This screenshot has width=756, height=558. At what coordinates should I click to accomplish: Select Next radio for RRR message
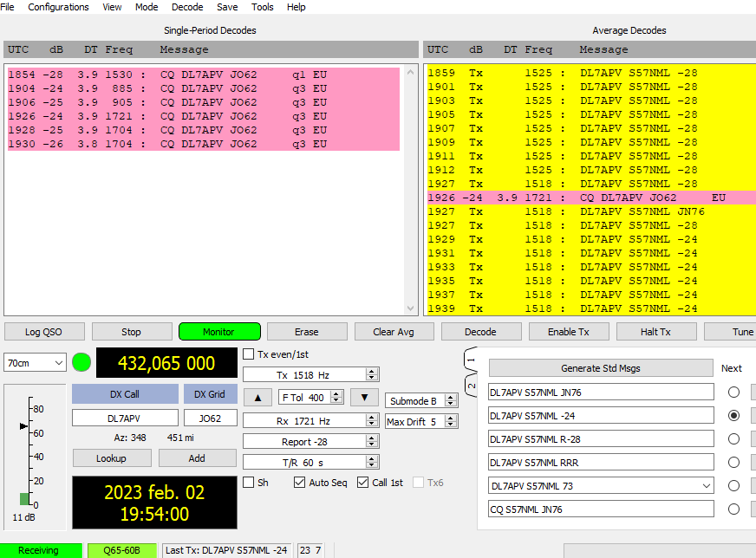(x=733, y=462)
